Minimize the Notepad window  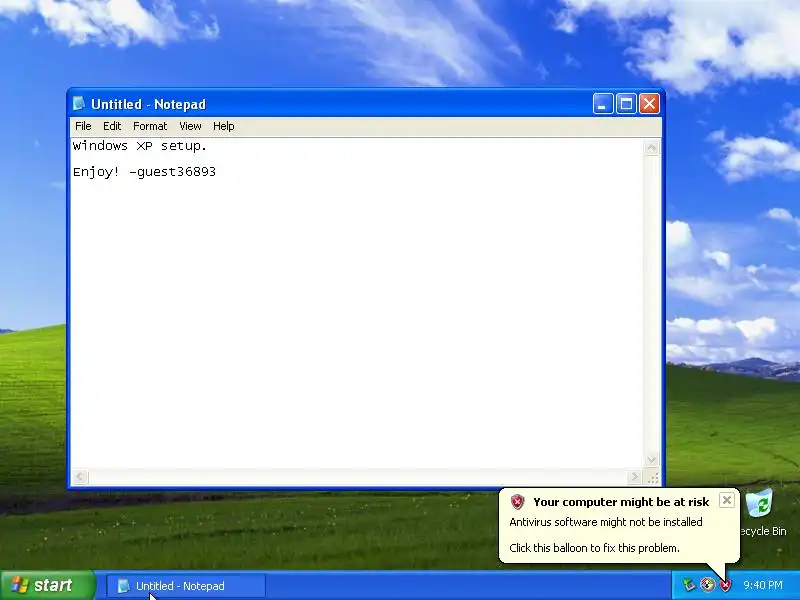603,104
